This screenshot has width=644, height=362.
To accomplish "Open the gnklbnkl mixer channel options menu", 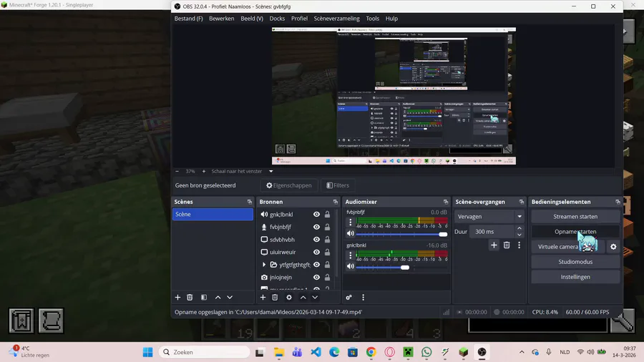I will (351, 255).
